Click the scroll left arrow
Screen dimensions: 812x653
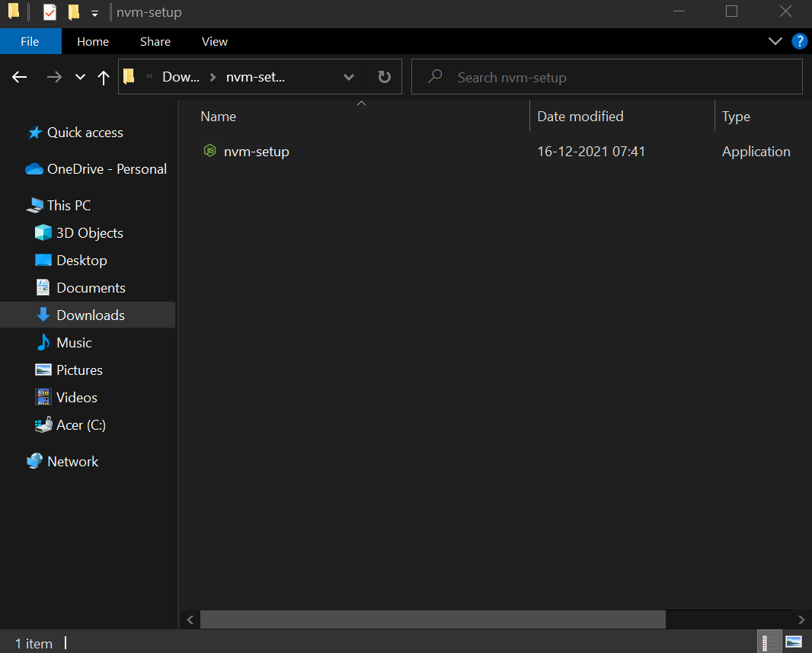190,619
